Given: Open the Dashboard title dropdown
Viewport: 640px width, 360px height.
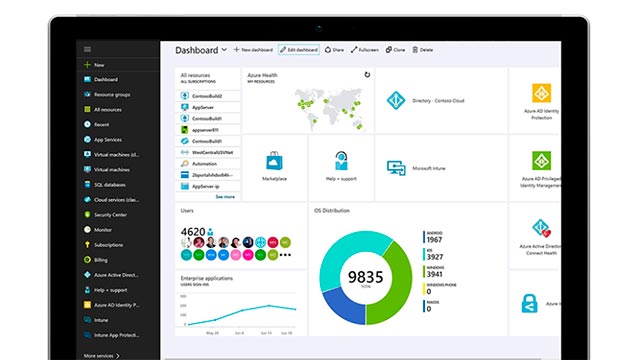Looking at the screenshot, I should (224, 50).
